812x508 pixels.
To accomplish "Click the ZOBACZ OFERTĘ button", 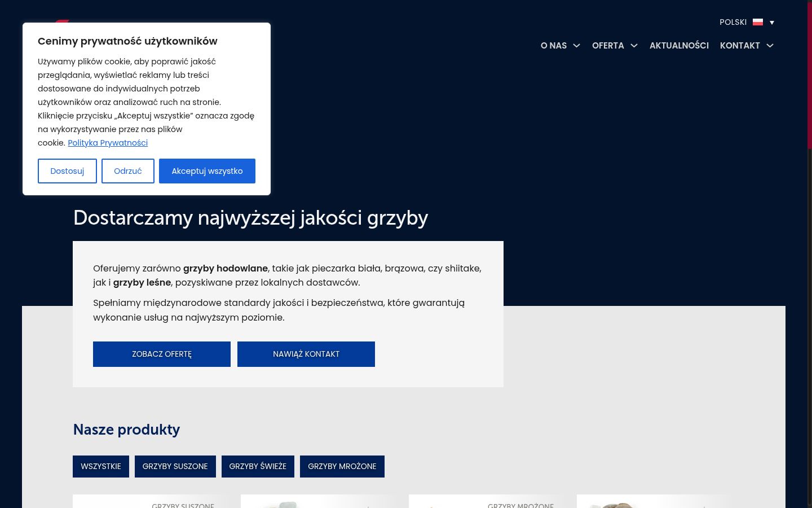I will click(162, 354).
